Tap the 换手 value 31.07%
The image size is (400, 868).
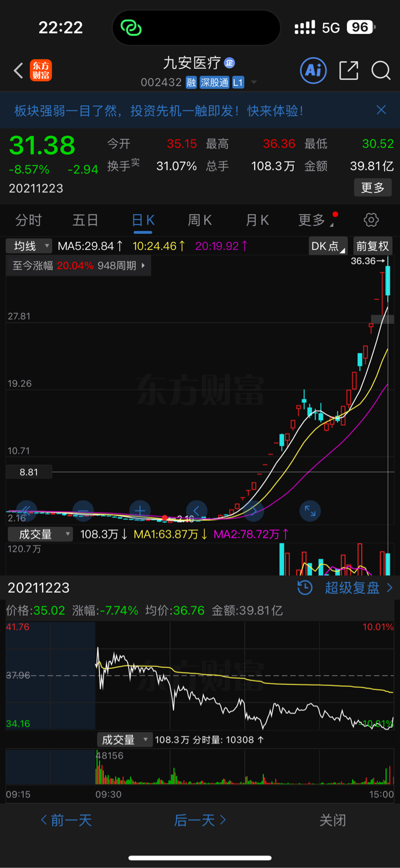(177, 166)
